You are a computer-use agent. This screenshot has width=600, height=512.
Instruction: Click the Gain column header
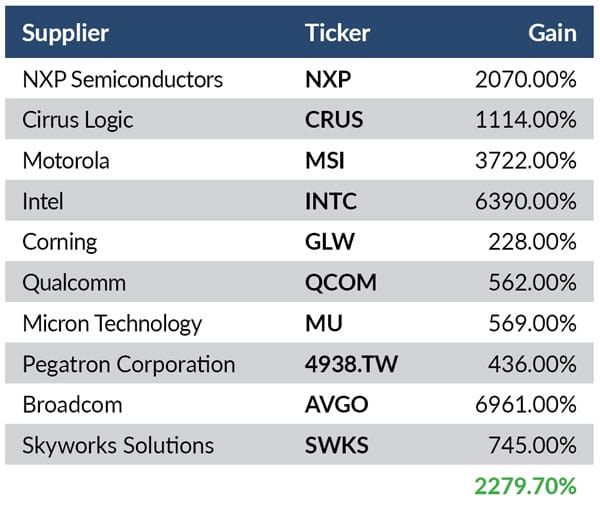click(552, 32)
